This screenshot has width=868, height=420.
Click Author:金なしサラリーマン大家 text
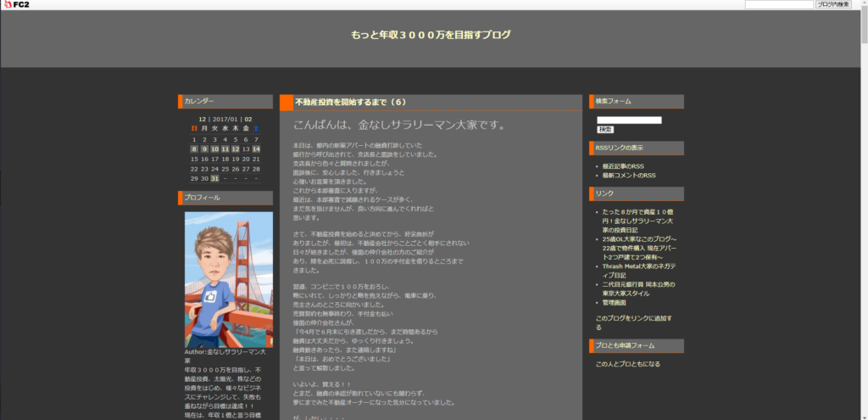(x=225, y=356)
